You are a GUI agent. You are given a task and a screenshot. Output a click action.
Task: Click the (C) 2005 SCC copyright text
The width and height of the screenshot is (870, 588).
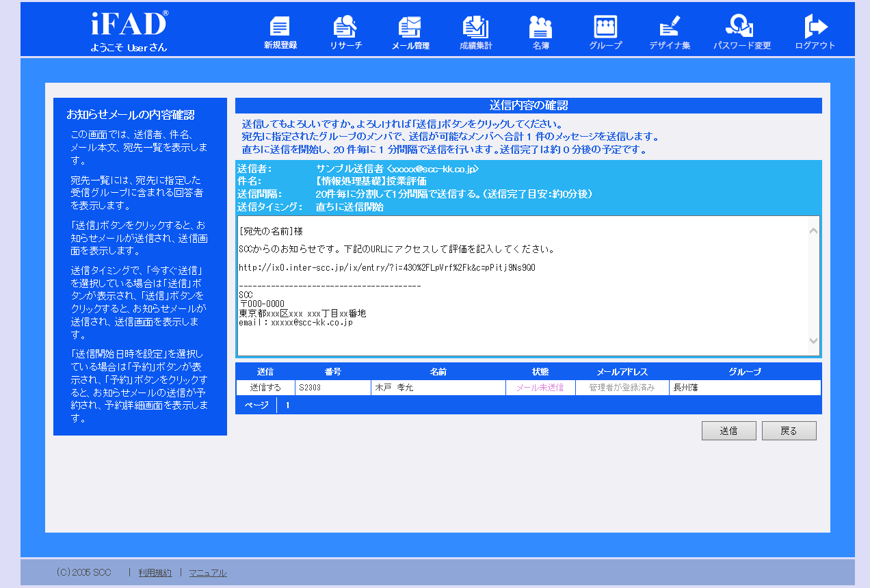(x=83, y=573)
